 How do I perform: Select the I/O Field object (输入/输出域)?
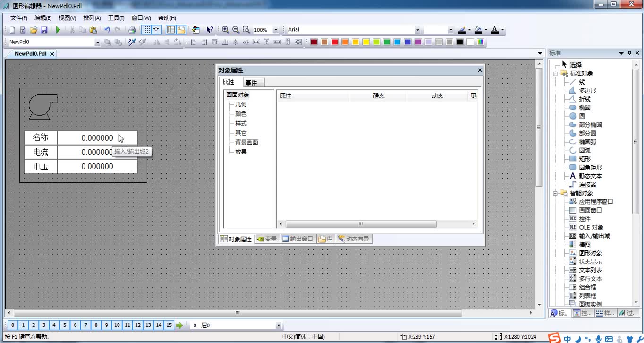coord(594,236)
